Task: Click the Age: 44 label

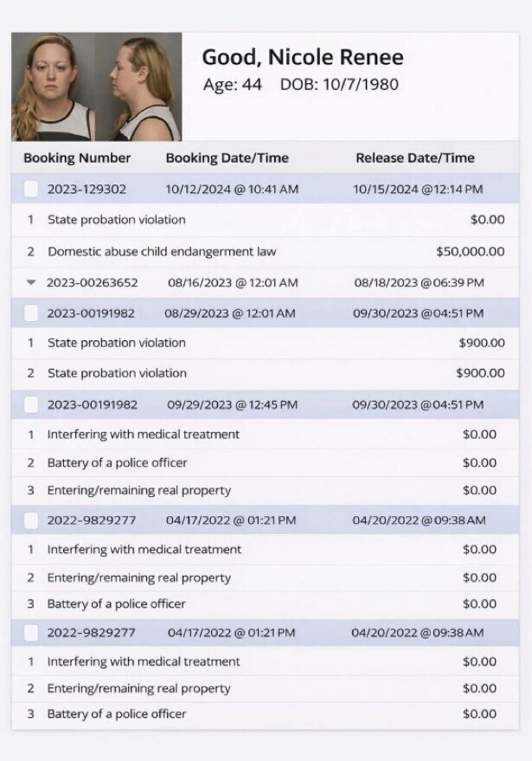Action: pos(232,85)
